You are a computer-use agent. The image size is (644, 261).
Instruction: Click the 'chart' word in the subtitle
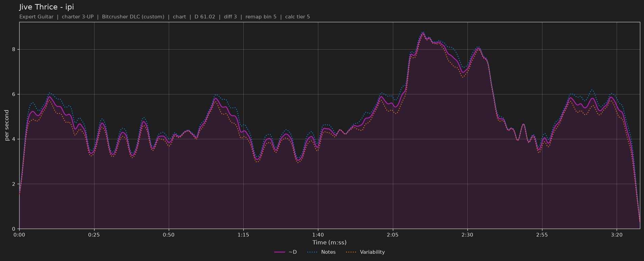coord(179,17)
